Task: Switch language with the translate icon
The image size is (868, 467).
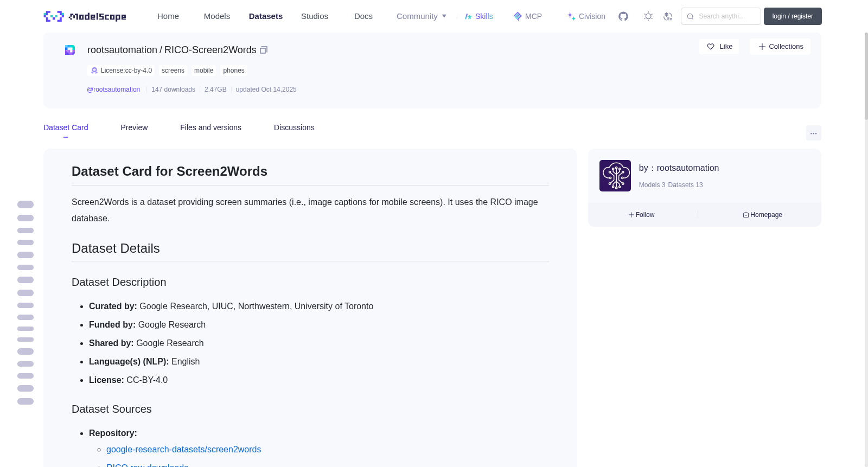Action: (668, 16)
